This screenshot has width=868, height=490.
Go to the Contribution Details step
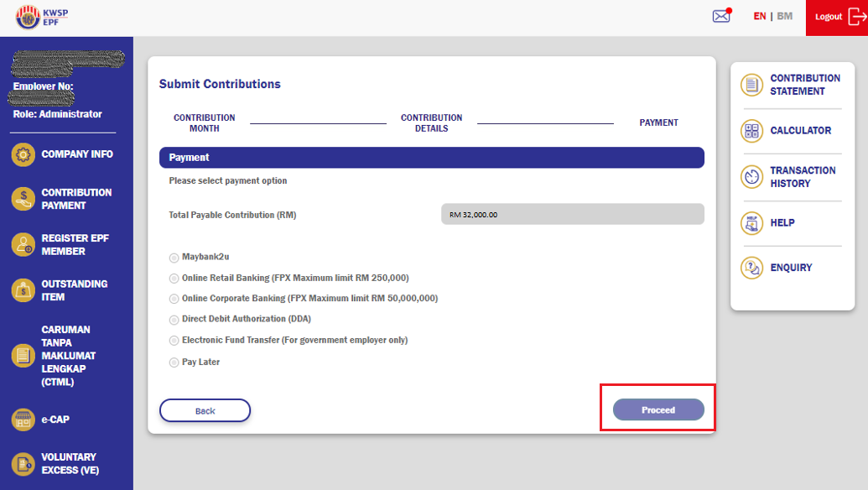click(x=431, y=122)
